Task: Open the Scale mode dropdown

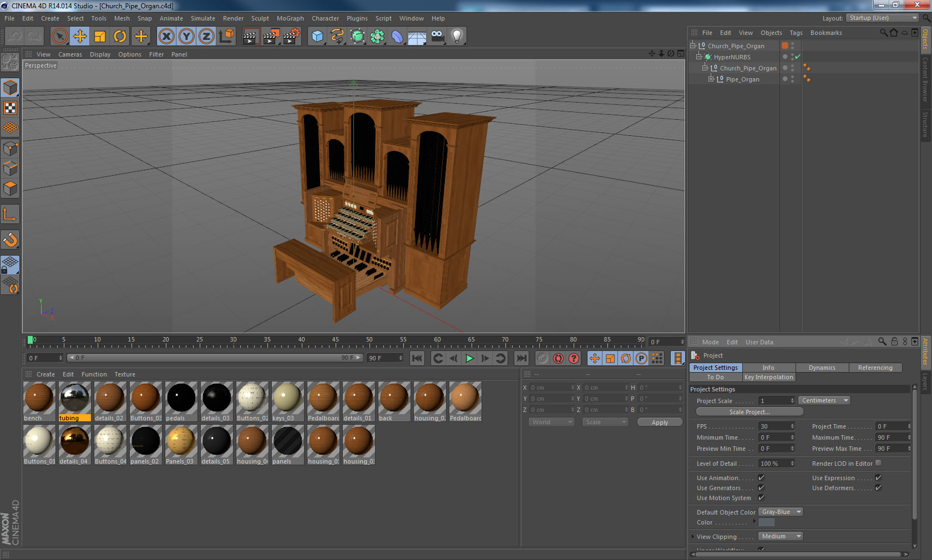Action: [x=605, y=422]
